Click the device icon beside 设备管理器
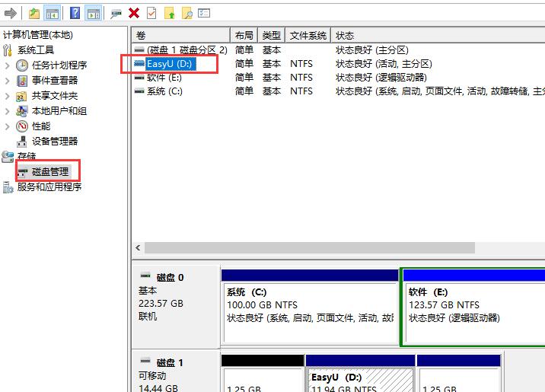 (x=22, y=141)
